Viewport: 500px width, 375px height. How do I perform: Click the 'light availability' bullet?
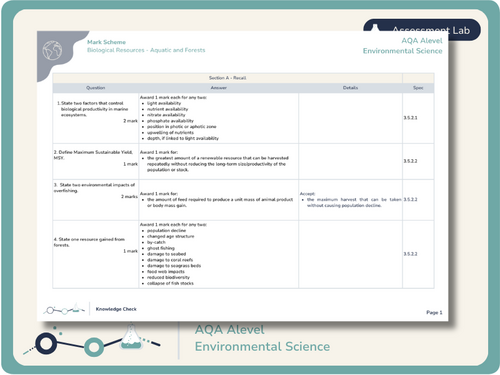[x=164, y=103]
